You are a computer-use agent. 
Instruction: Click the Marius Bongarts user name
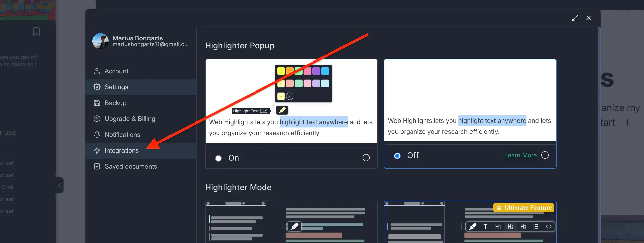tap(138, 38)
